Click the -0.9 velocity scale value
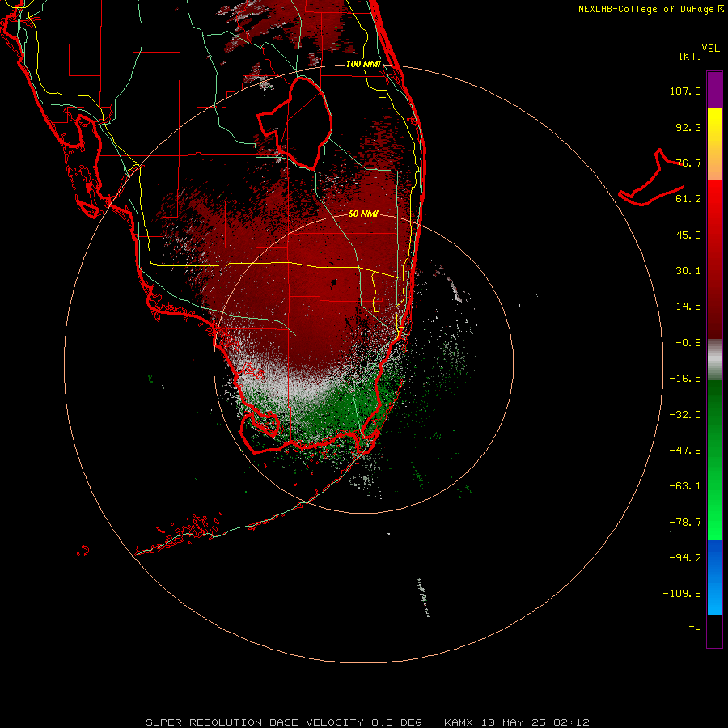 pos(688,343)
